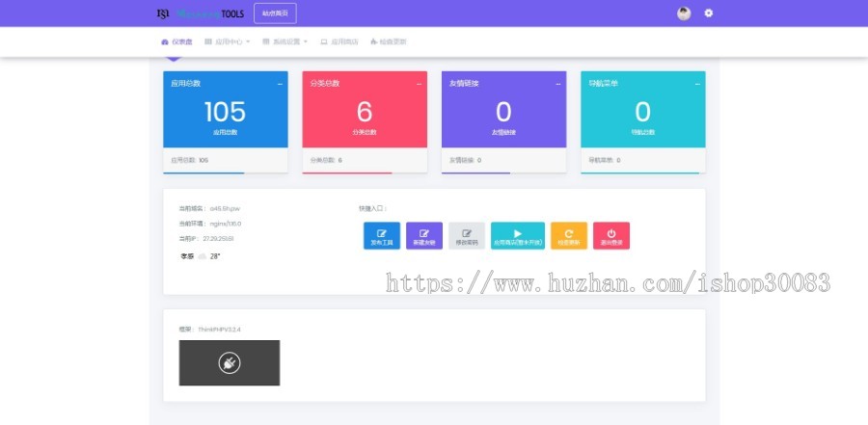
Task: Open the 检查更新 menu item in navigation
Action: tap(388, 42)
